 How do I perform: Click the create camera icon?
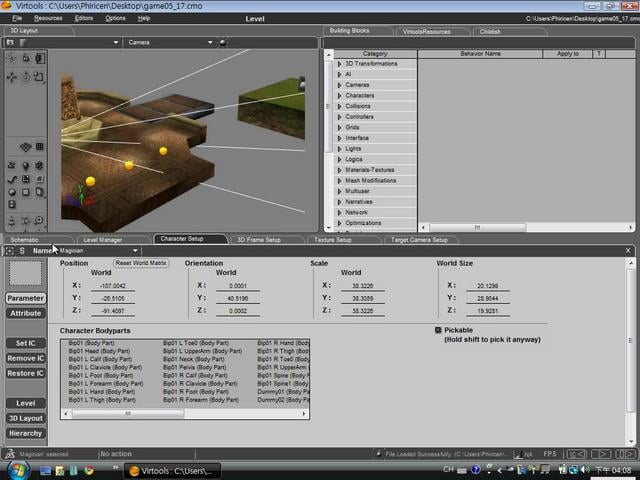click(x=12, y=165)
